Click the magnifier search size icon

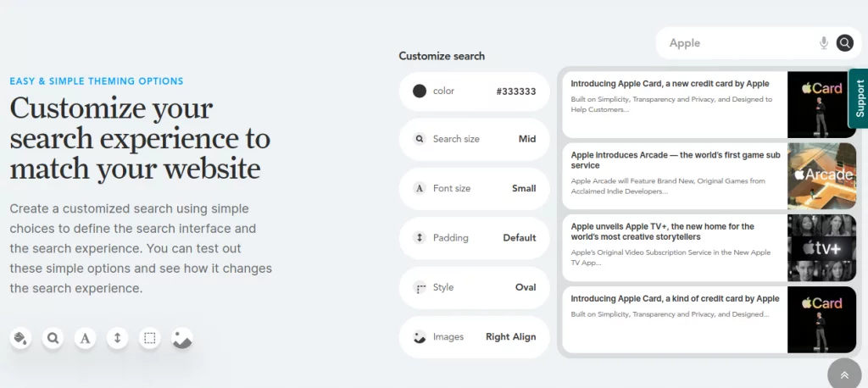(x=53, y=339)
